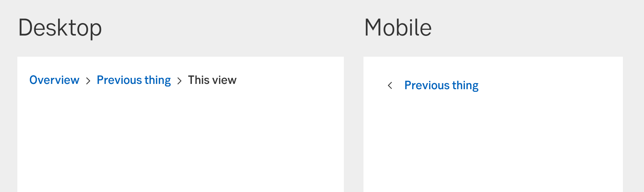This screenshot has height=192, width=644.
Task: Click empty area in the Desktop breadcrumb panel
Action: pyautogui.click(x=180, y=144)
